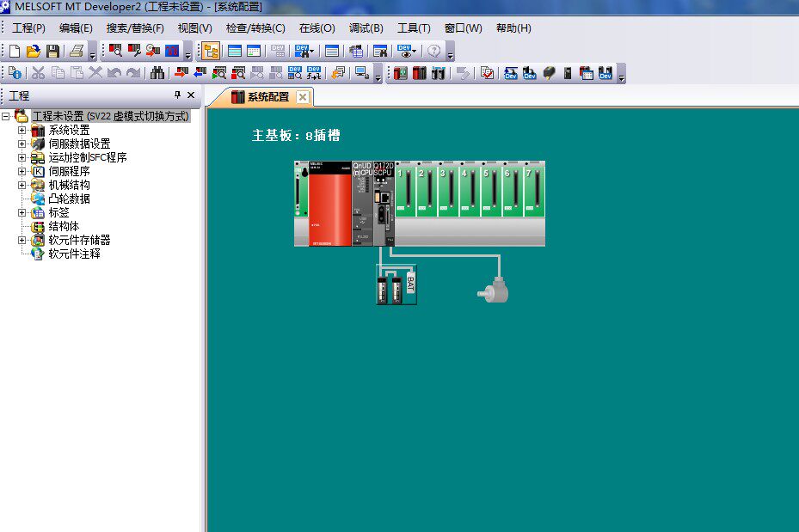This screenshot has height=532, width=799.
Task: Expand the 运动控制SFC程序 node
Action: (x=22, y=158)
